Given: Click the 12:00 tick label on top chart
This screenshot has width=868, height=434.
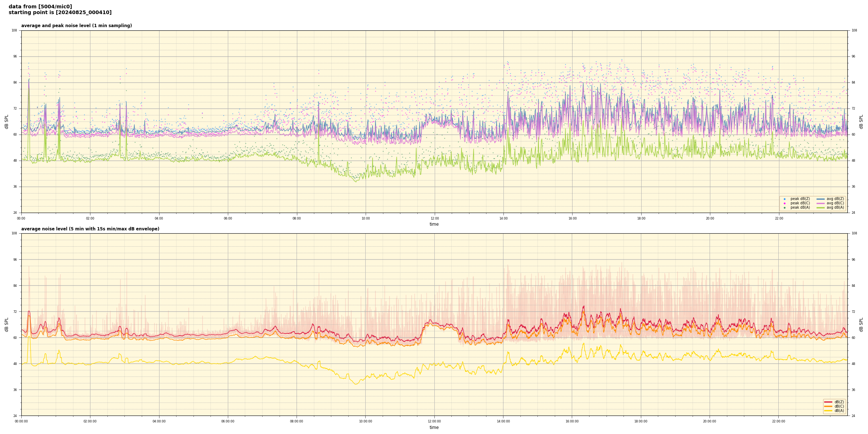Looking at the screenshot, I should coord(434,218).
